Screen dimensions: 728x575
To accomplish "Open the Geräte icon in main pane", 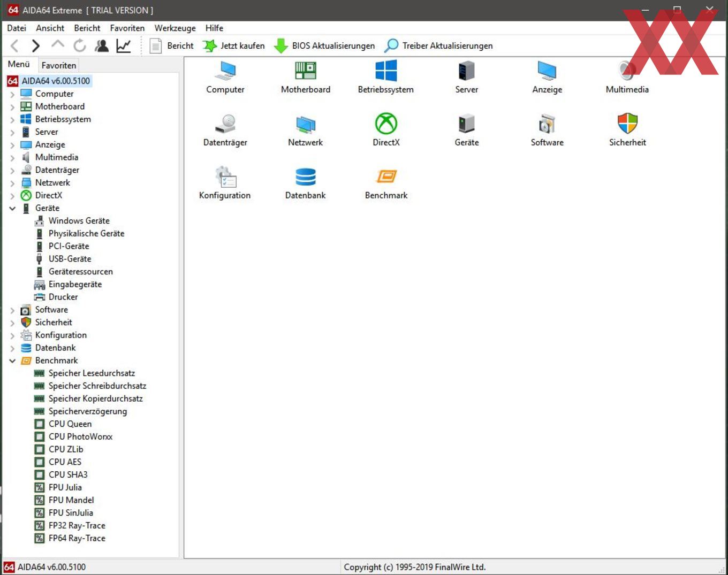I will [467, 124].
